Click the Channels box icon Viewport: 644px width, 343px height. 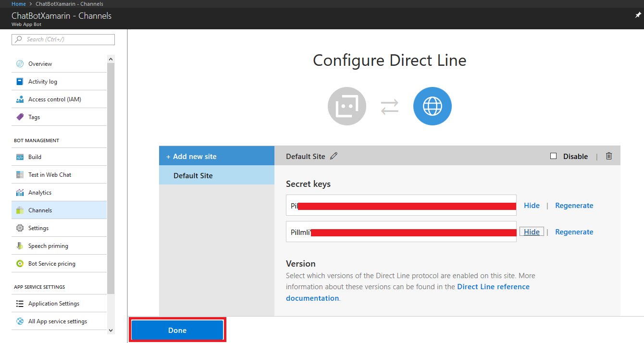click(x=20, y=210)
